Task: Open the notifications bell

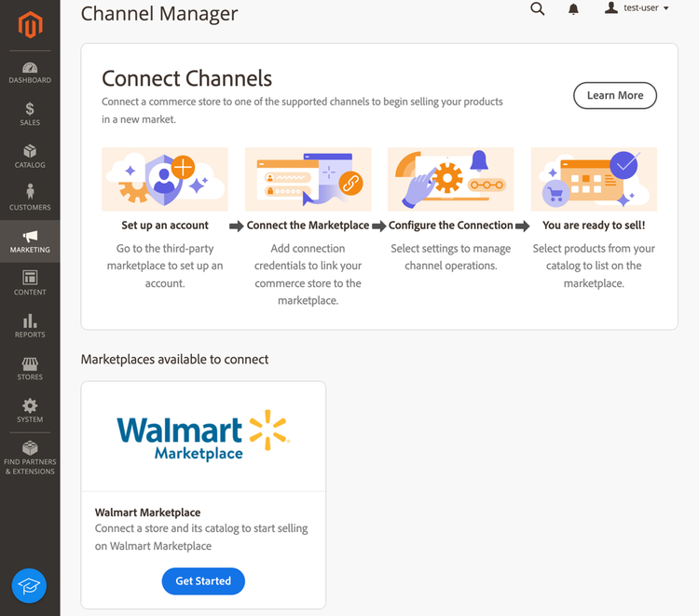Action: coord(573,9)
